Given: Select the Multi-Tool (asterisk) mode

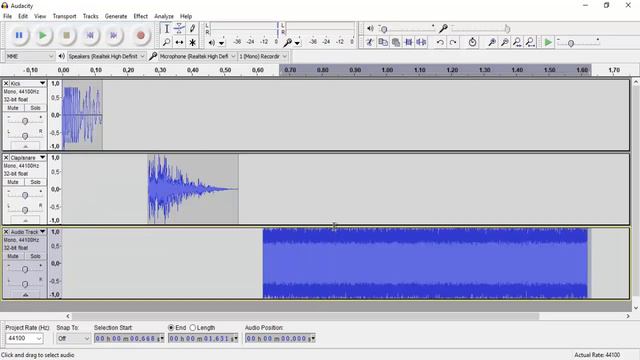Looking at the screenshot, I should click(x=192, y=42).
